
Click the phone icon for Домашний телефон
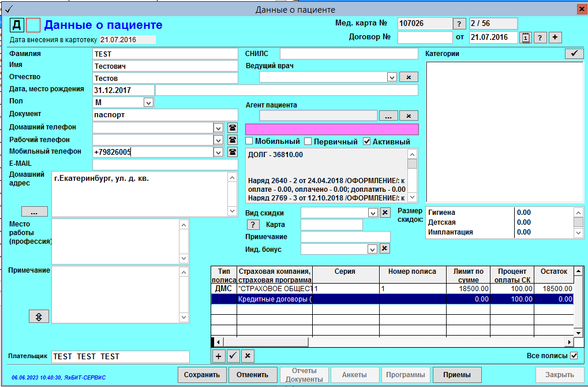pyautogui.click(x=232, y=127)
